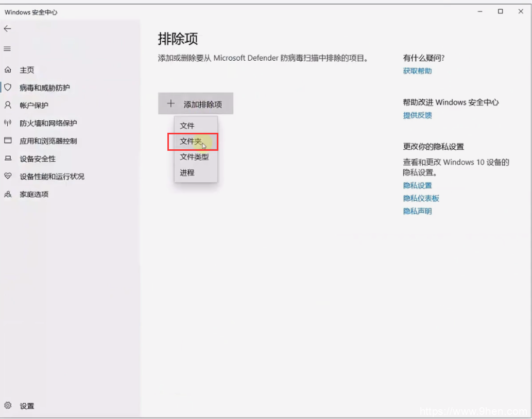Open 设备性能和运行状况 heart icon
Screen dimensions: 532x419
(x=8, y=176)
